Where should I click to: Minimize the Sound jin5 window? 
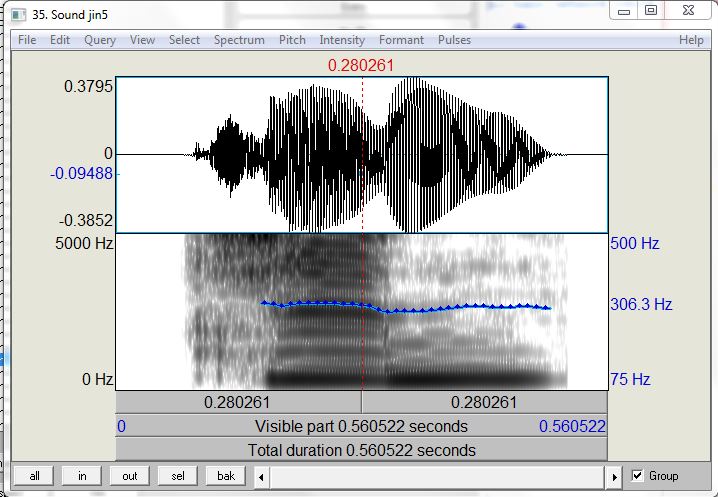tap(624, 11)
